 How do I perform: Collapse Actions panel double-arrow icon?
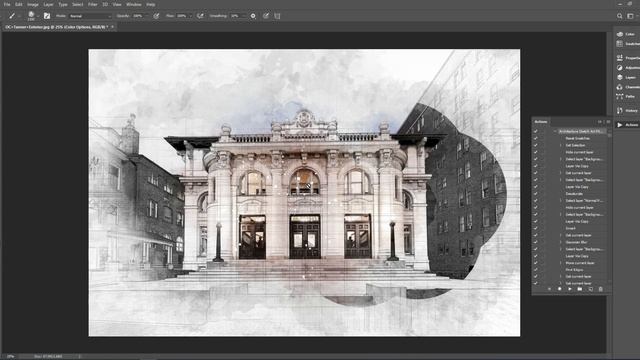coord(600,122)
